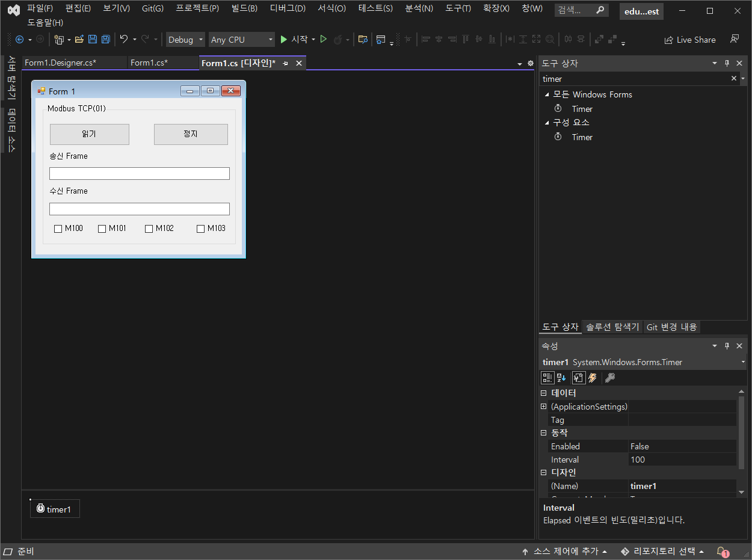This screenshot has height=560, width=752.
Task: Click the hot reload flame icon
Action: (x=338, y=40)
